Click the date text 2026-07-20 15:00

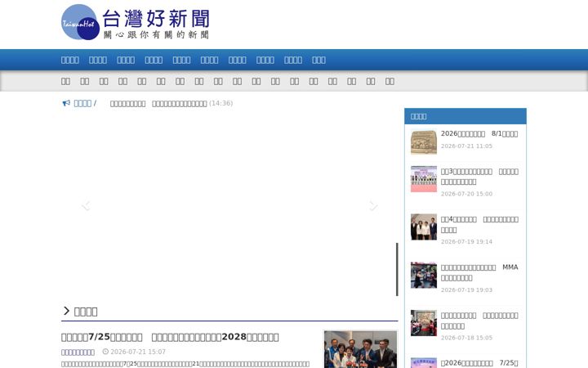point(466,194)
